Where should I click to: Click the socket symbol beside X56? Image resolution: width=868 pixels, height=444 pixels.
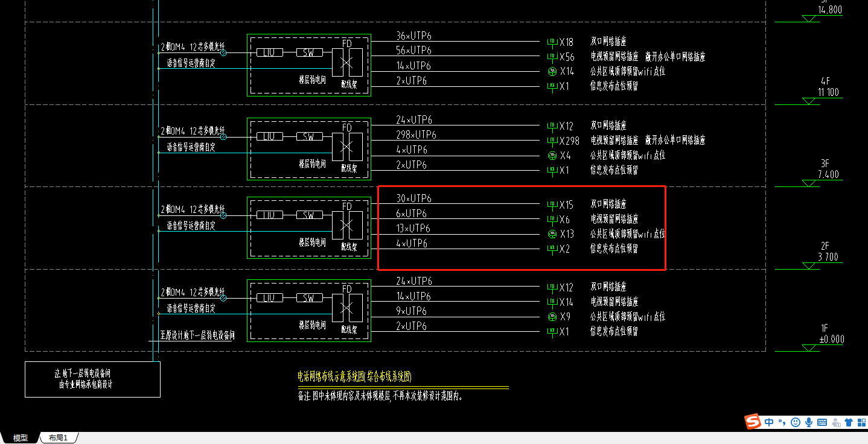551,57
